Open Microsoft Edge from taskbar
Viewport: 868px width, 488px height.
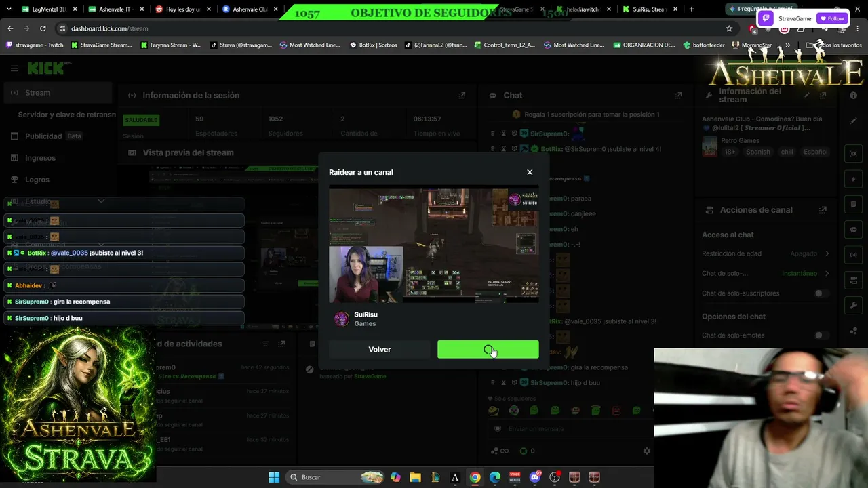pyautogui.click(x=495, y=477)
